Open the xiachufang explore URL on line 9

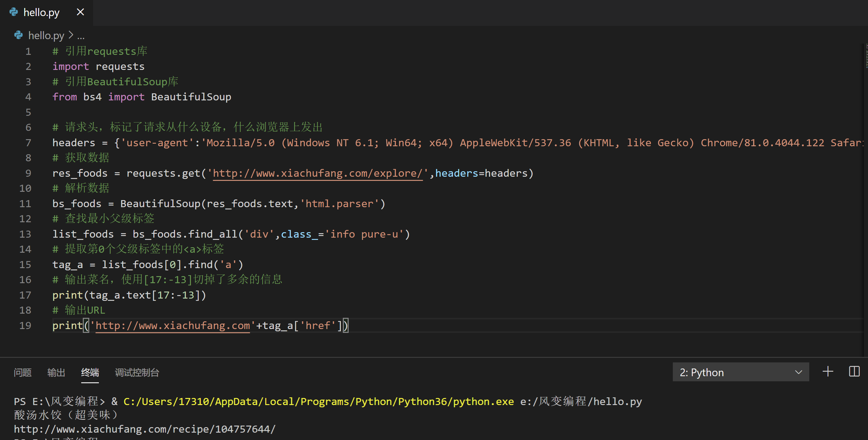(x=318, y=173)
